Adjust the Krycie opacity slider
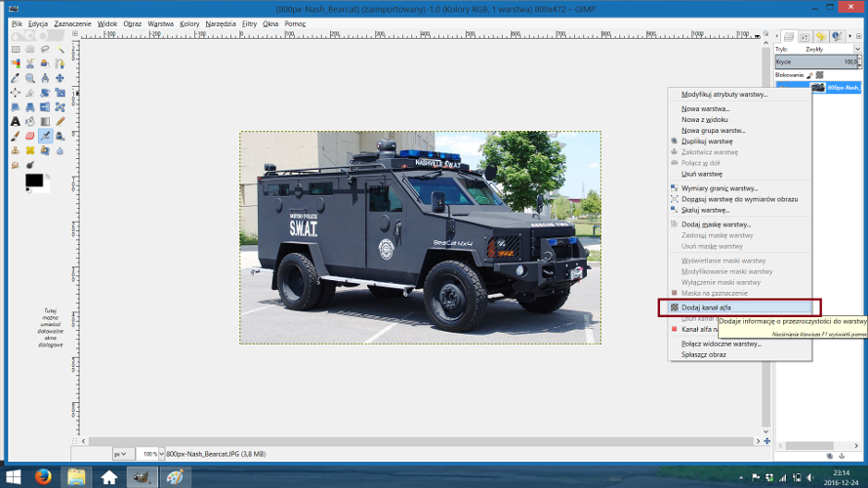 click(x=815, y=61)
